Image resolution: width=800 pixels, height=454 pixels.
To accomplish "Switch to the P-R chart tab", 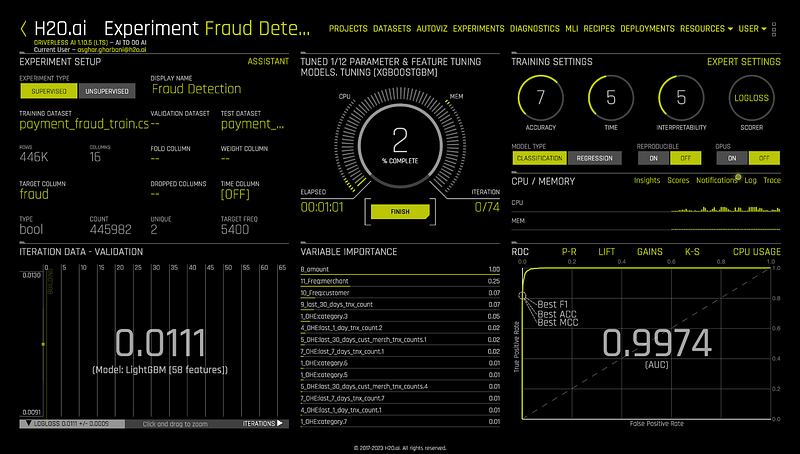I will point(569,251).
